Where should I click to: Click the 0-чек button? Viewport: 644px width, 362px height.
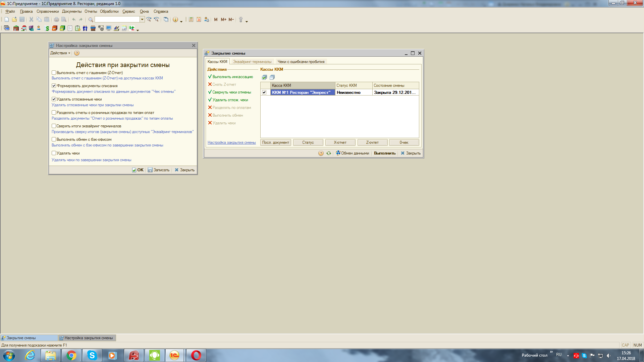[404, 142]
